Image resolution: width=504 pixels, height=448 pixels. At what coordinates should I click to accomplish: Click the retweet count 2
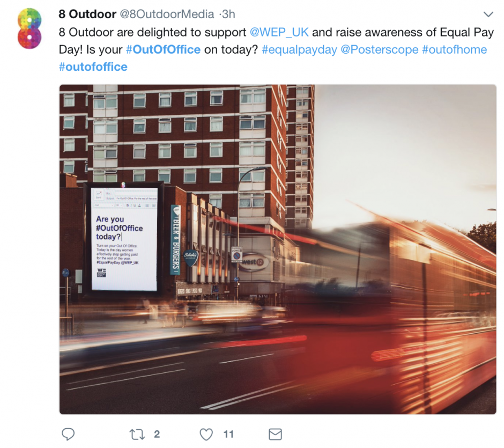[157, 435]
